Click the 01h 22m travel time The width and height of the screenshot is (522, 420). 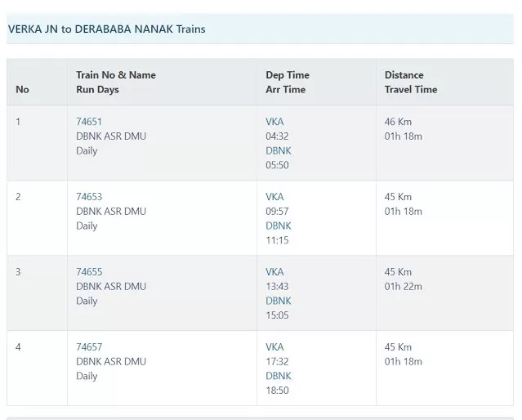[x=403, y=287]
